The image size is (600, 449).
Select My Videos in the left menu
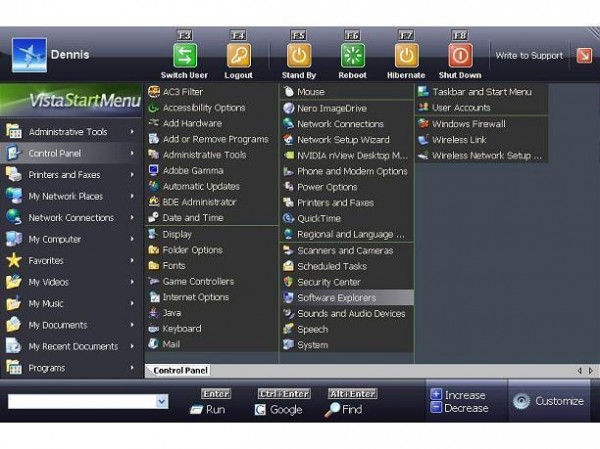point(71,282)
